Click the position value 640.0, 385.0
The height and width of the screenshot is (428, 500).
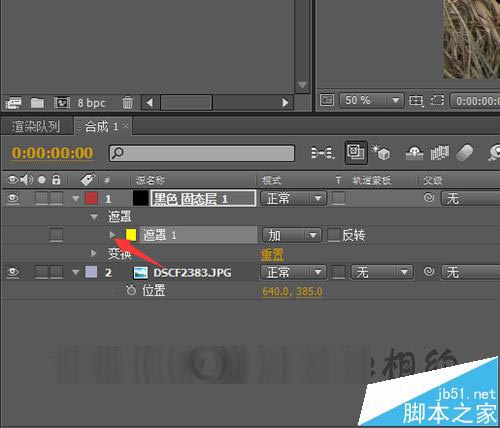point(292,292)
